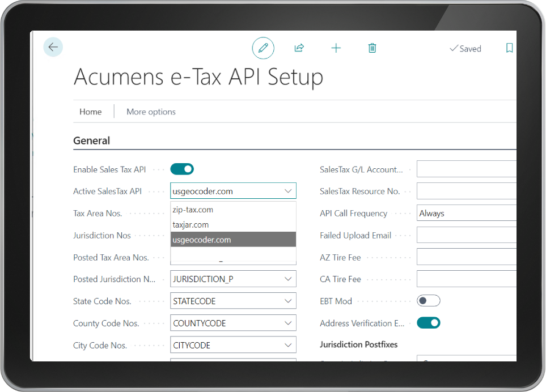Click the CA Tire Fee field
The width and height of the screenshot is (546, 392).
467,279
